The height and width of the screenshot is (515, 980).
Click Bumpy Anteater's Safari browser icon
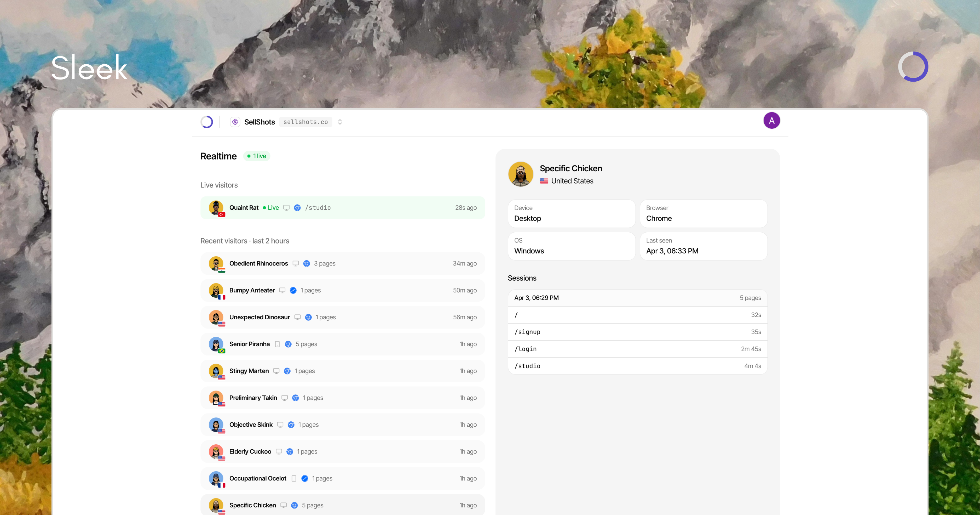click(293, 290)
